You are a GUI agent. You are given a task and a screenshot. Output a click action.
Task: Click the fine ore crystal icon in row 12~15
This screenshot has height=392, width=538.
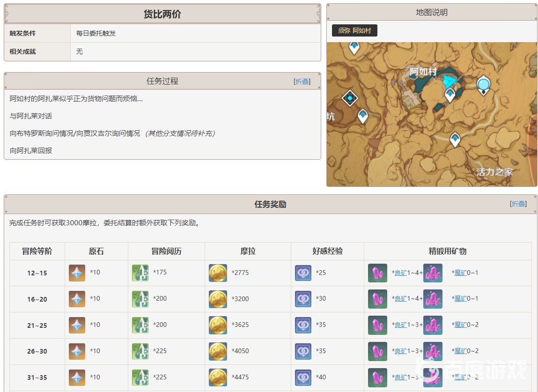coord(377,273)
